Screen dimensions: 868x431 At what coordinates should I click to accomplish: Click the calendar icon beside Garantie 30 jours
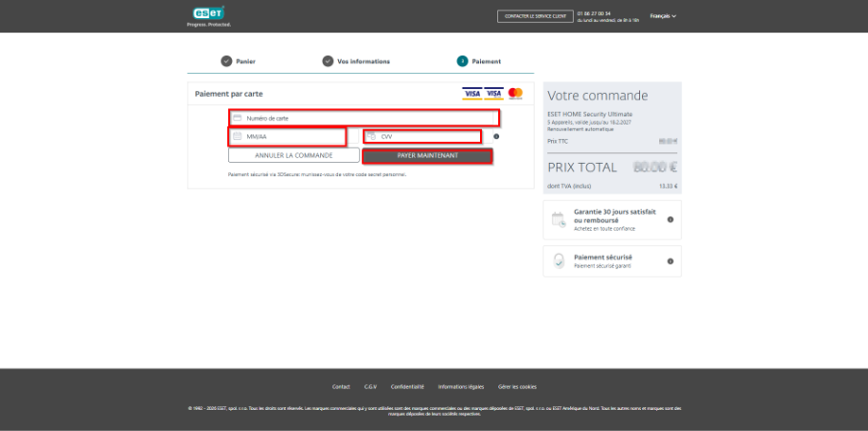coord(559,219)
